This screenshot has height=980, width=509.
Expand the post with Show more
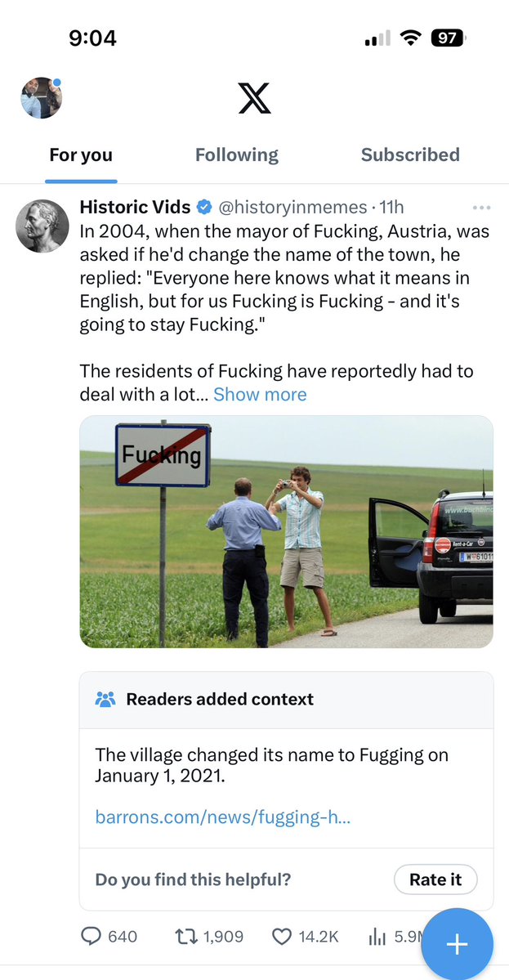[x=260, y=395]
